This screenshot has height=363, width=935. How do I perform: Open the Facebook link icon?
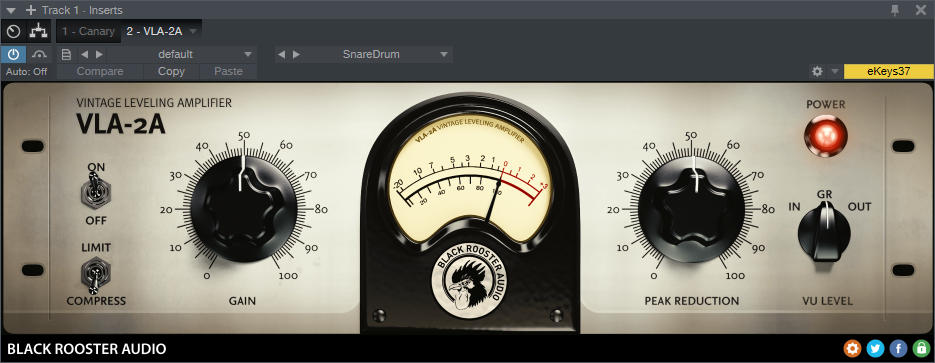point(898,349)
